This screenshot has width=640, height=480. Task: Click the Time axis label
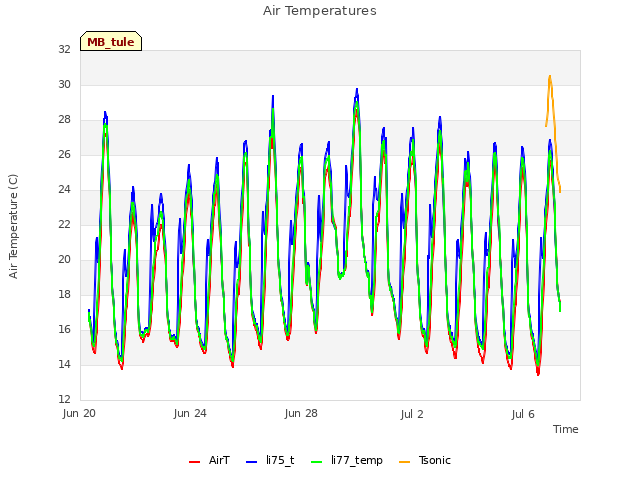(x=566, y=429)
